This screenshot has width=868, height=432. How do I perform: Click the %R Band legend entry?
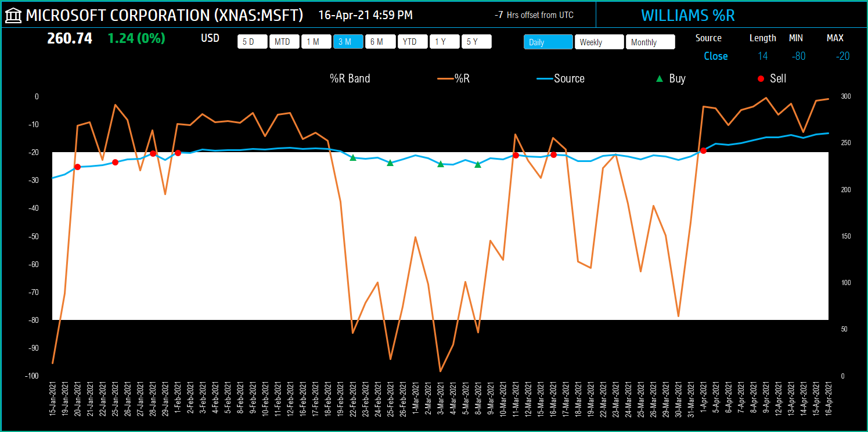point(350,78)
